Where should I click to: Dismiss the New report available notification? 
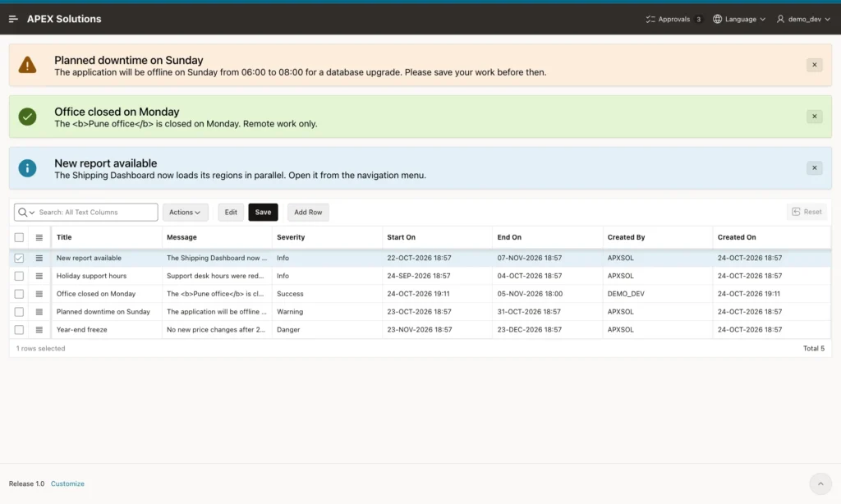click(814, 167)
